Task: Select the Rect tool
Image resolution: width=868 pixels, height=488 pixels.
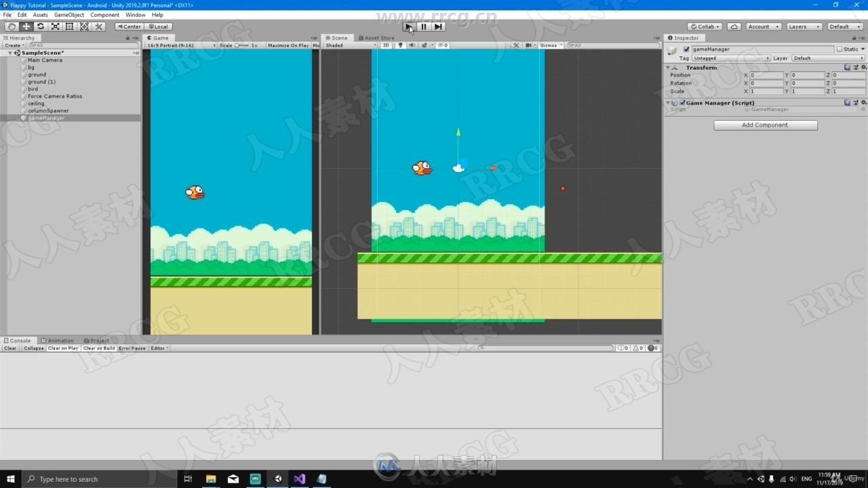Action: (x=70, y=26)
